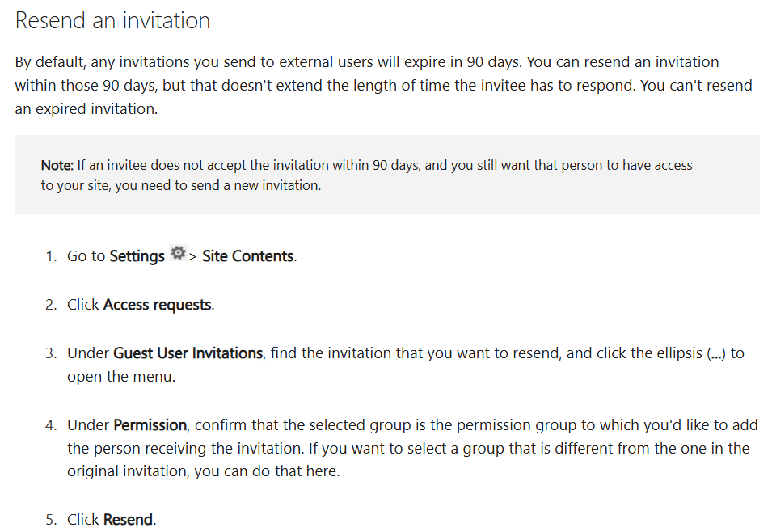
Task: Click the bold "Access requests" text
Action: pyautogui.click(x=158, y=305)
